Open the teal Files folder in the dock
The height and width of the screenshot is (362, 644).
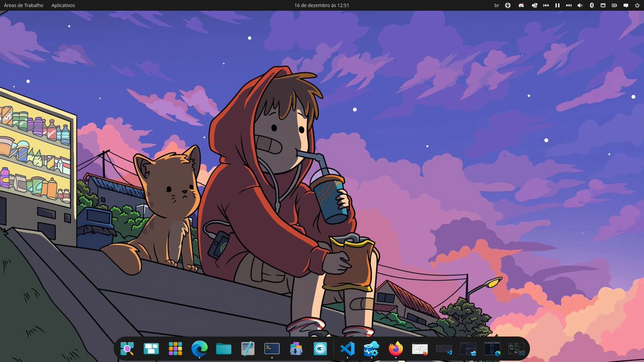(x=223, y=349)
